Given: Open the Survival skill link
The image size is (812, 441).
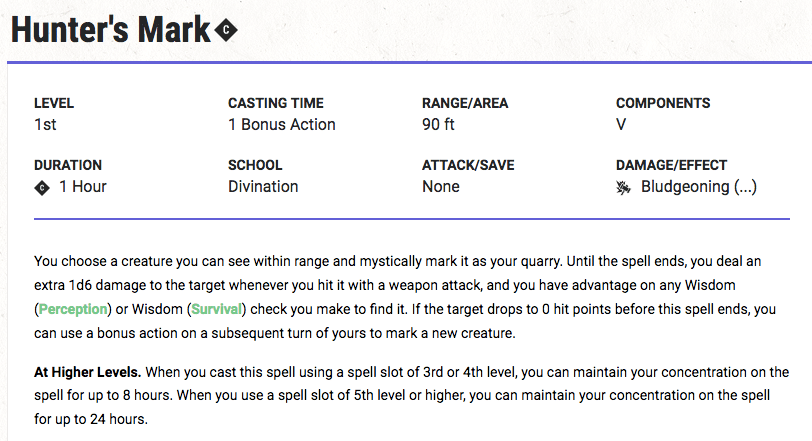Looking at the screenshot, I should tap(216, 309).
